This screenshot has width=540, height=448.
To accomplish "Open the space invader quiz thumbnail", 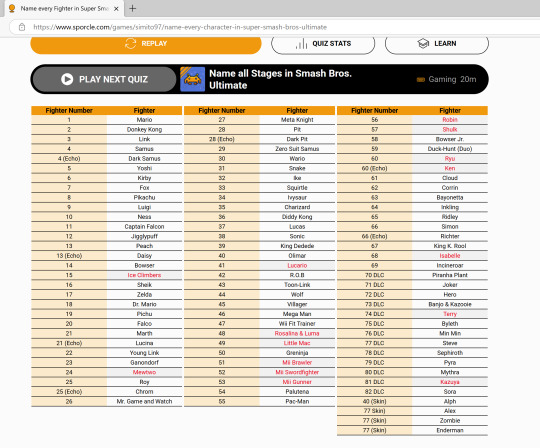I will [x=193, y=79].
